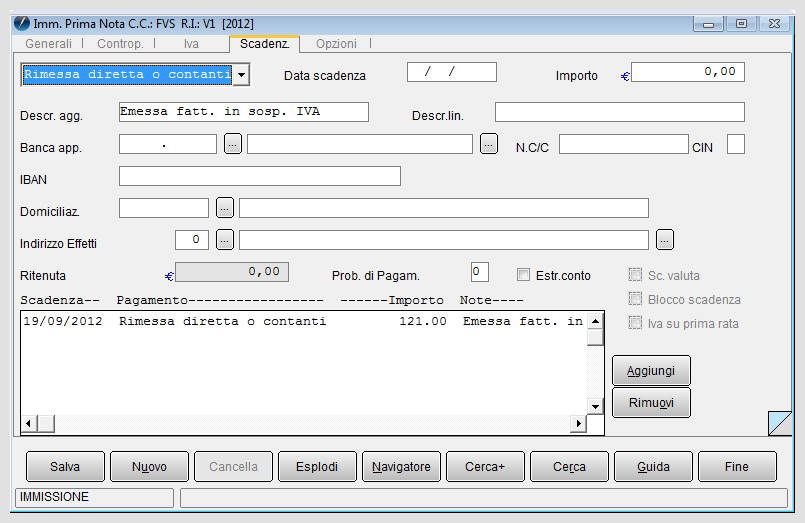Expand the payment type dropdown arrow
Image resolution: width=805 pixels, height=523 pixels.
tap(241, 75)
